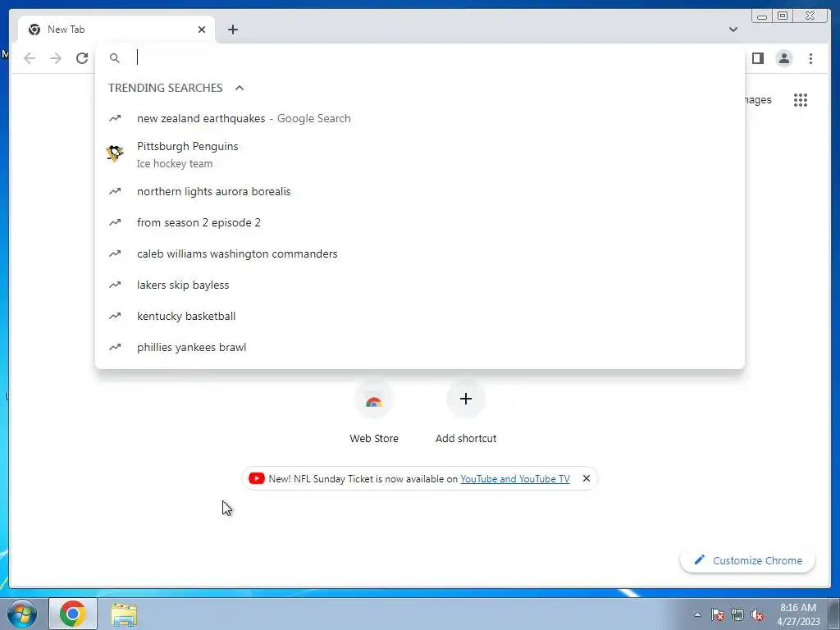Image resolution: width=840 pixels, height=630 pixels.
Task: Open Chrome's three-dot menu
Action: coord(810,58)
